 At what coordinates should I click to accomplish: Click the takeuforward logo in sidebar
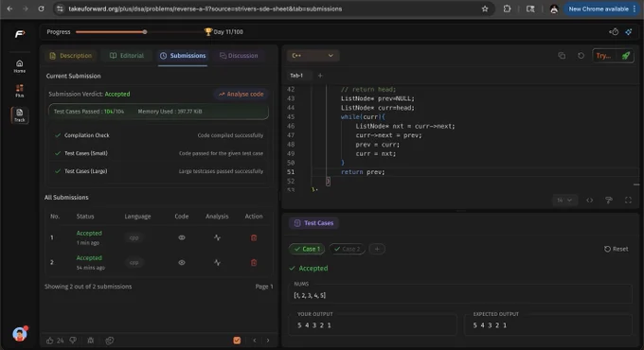pos(19,34)
